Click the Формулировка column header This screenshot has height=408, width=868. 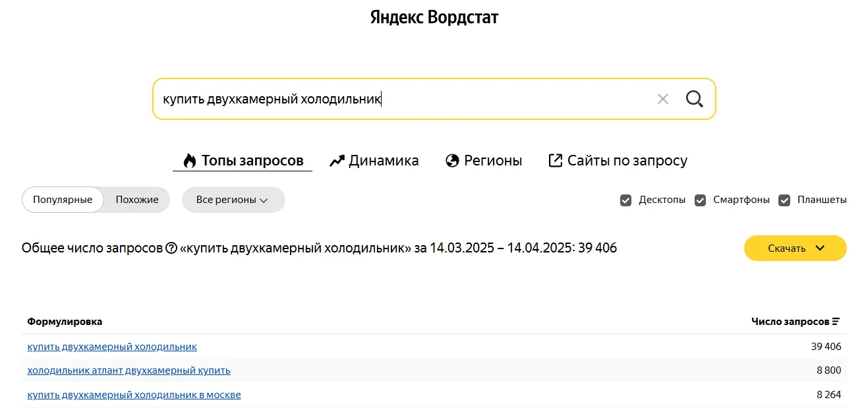coord(65,322)
